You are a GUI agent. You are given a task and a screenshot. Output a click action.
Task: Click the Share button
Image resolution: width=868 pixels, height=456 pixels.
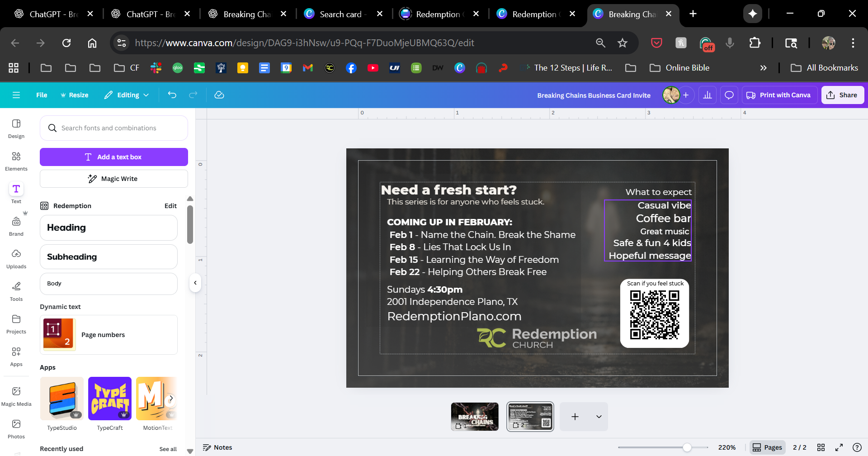click(842, 95)
